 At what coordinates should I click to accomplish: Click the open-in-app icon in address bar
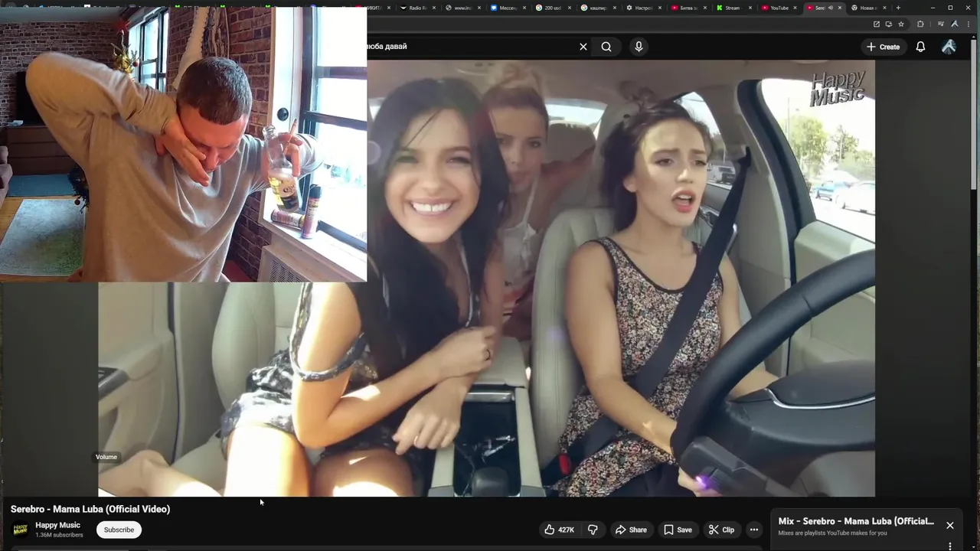pyautogui.click(x=876, y=24)
